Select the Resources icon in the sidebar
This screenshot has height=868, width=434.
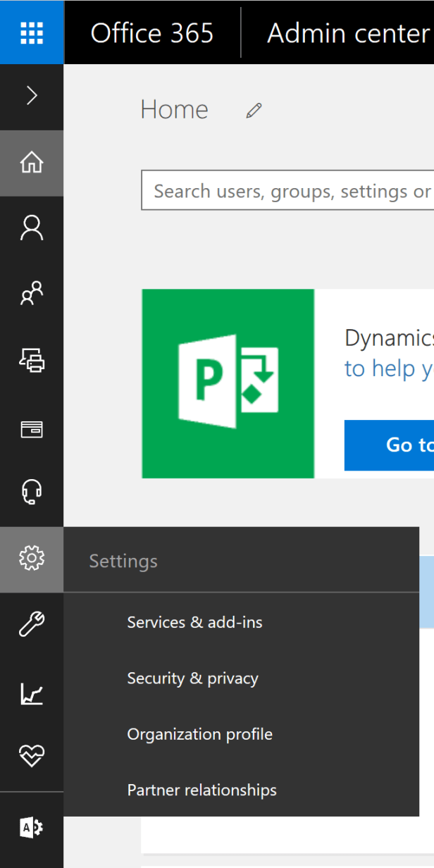tap(32, 361)
